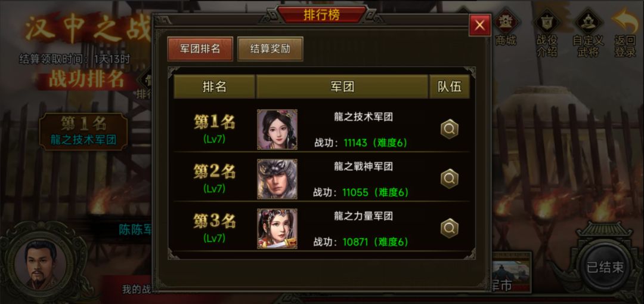View team lineup of 龍之戰神军团

pos(450,179)
